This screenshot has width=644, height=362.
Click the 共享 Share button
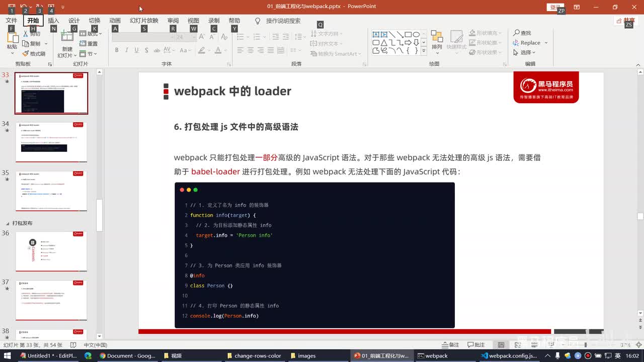625,21
